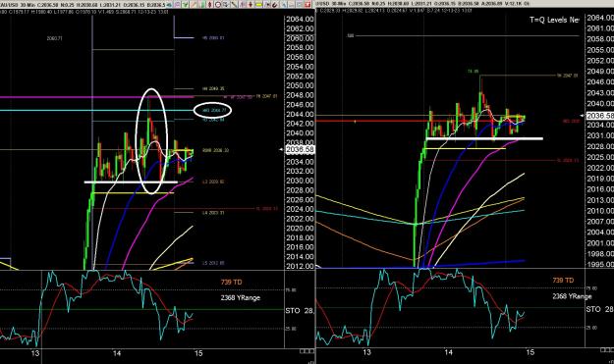The width and height of the screenshot is (614, 364).
Task: Click the '2368 YRange' label in right pane
Action: point(572,296)
